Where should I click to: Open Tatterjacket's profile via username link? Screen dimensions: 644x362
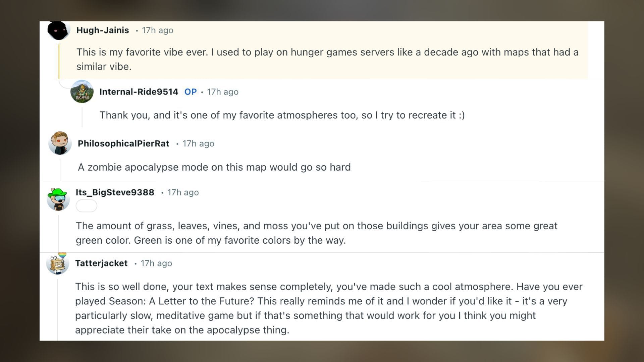click(101, 263)
